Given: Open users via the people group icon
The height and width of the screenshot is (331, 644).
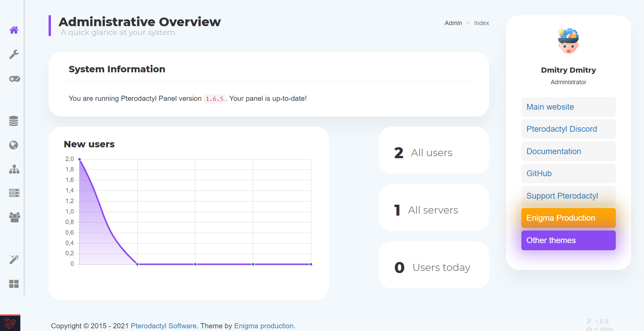Looking at the screenshot, I should click(14, 217).
